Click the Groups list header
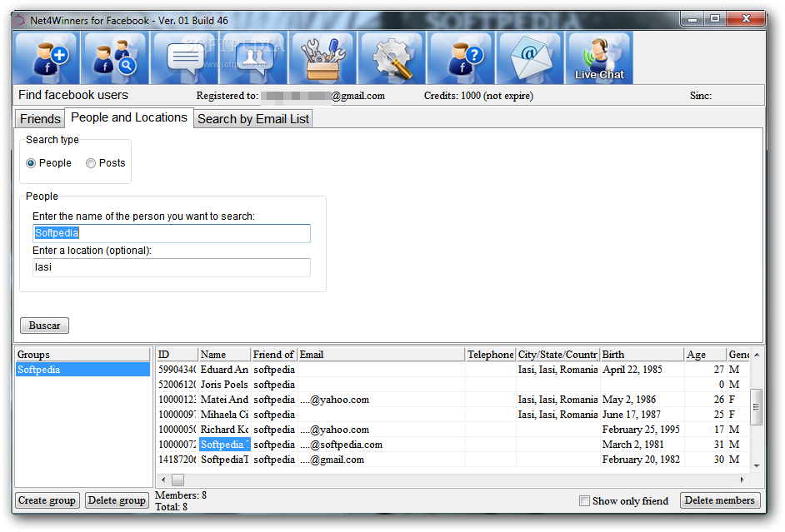Image resolution: width=785 pixels, height=532 pixels. [x=82, y=355]
